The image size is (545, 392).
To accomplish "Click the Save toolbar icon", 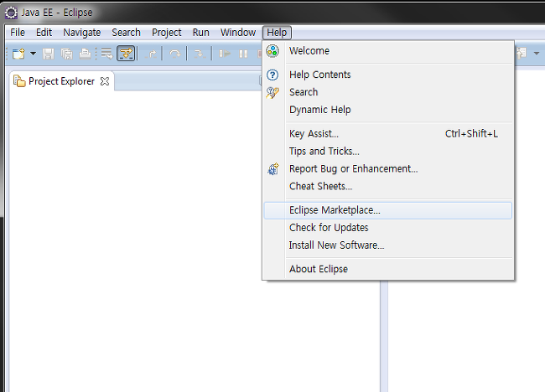I will point(49,54).
